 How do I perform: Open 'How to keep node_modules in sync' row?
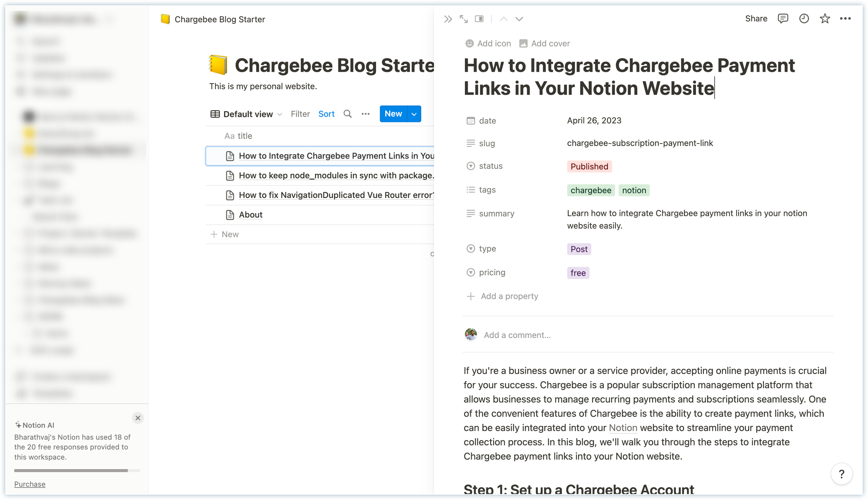(320, 175)
